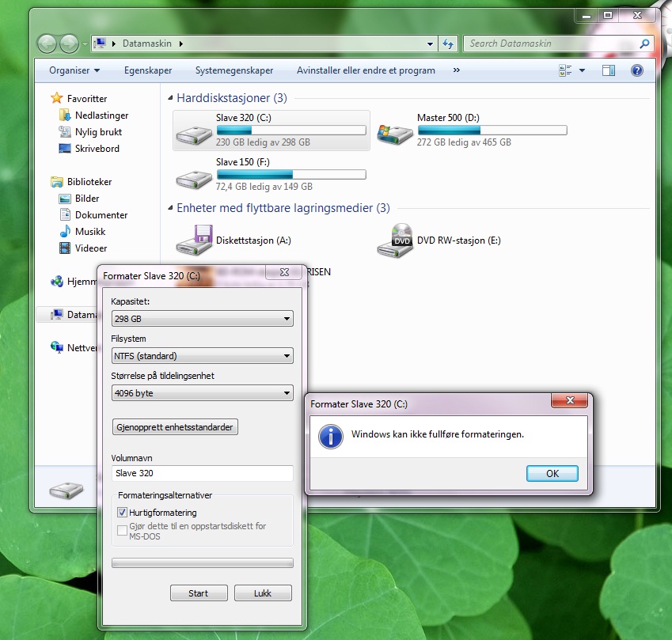Image resolution: width=672 pixels, height=640 pixels.
Task: Open recent pages dropdown next to Forward
Action: click(x=85, y=44)
